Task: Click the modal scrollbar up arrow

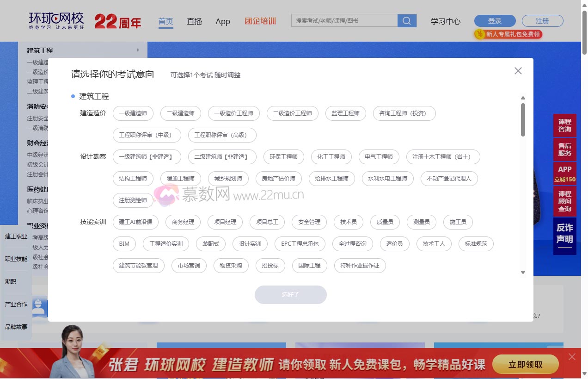Action: pos(523,98)
